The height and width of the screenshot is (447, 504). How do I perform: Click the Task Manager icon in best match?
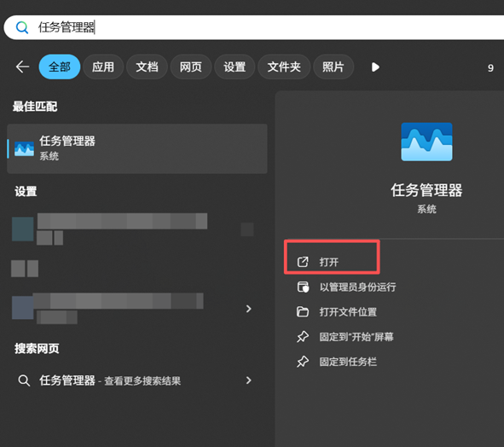(24, 149)
